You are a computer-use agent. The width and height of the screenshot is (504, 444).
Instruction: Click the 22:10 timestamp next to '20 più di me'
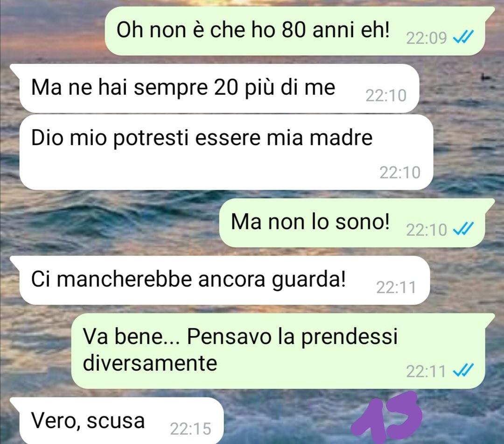coord(386,96)
